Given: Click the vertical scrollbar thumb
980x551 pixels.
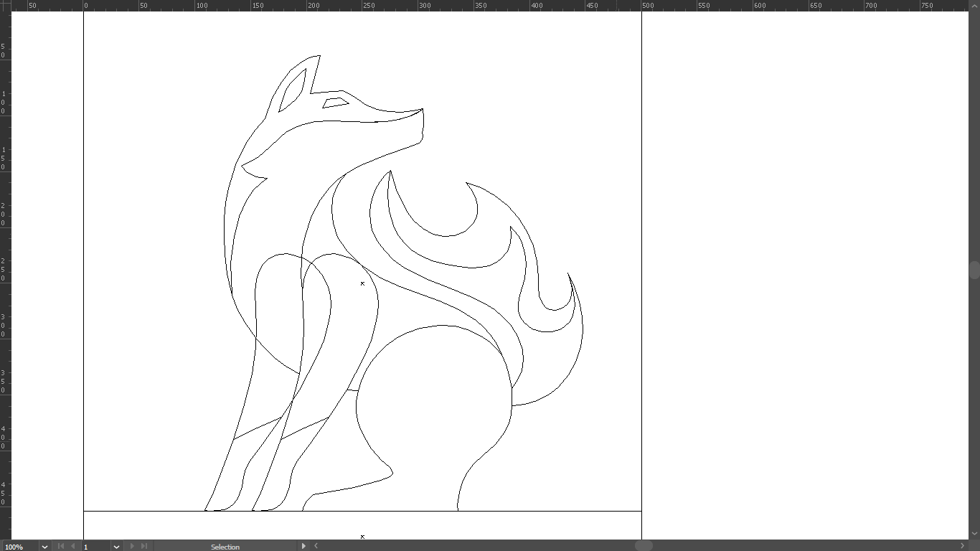Looking at the screenshot, I should (974, 270).
